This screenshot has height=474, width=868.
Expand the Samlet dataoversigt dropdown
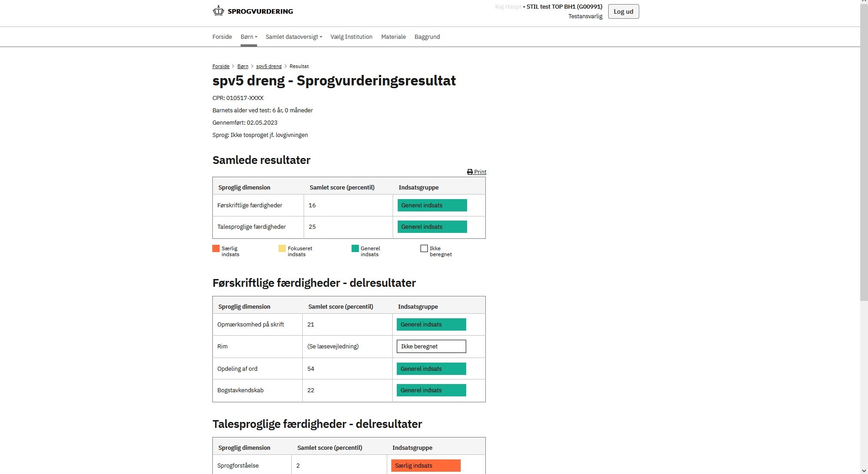tap(294, 37)
